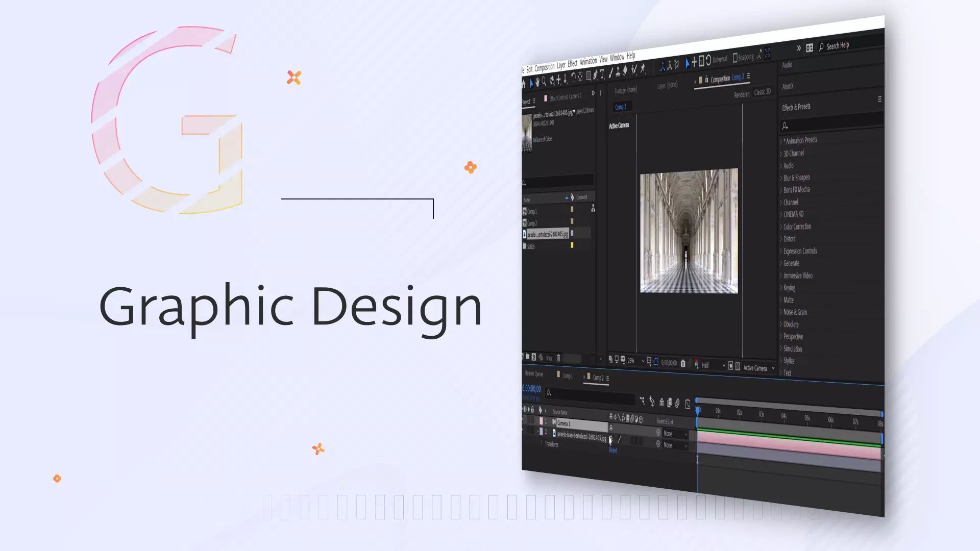Select the Roto Brush tool
Screen dimensions: 980x551
(634, 69)
